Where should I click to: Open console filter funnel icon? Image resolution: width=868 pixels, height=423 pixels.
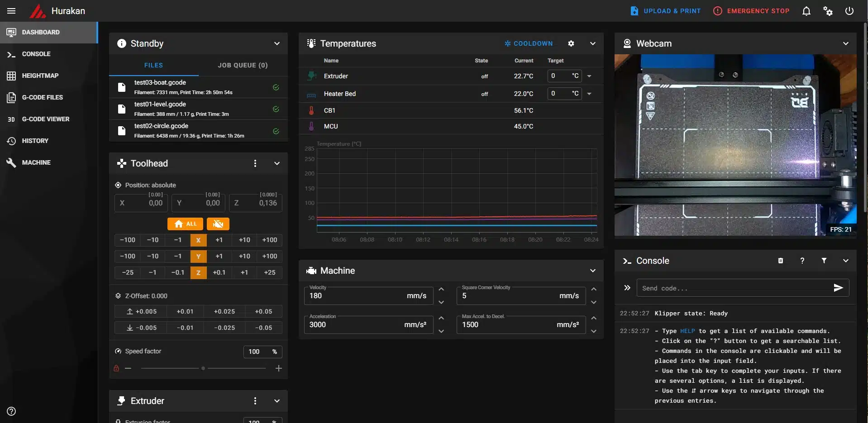(824, 261)
